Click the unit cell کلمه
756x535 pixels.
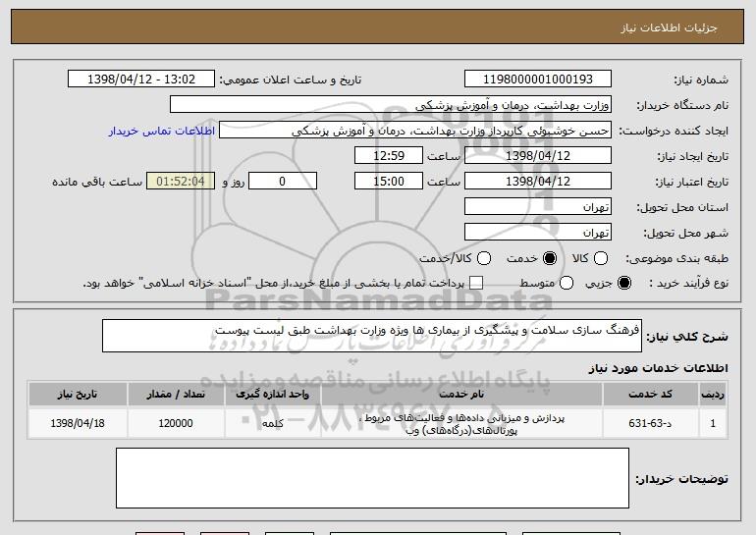(272, 423)
